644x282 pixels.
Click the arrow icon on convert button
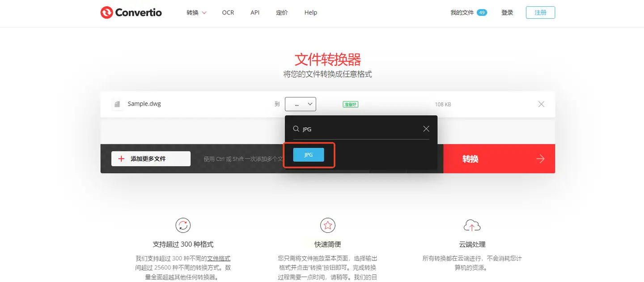(540, 159)
